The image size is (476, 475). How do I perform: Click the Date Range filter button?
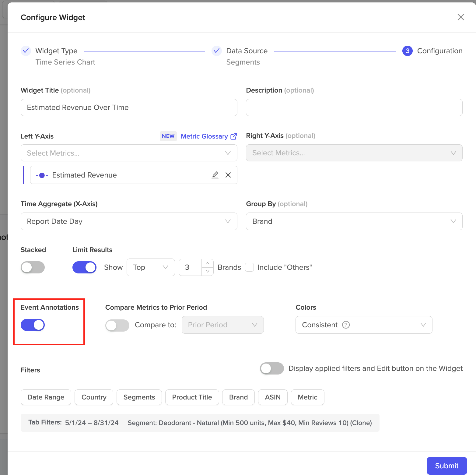coord(46,397)
